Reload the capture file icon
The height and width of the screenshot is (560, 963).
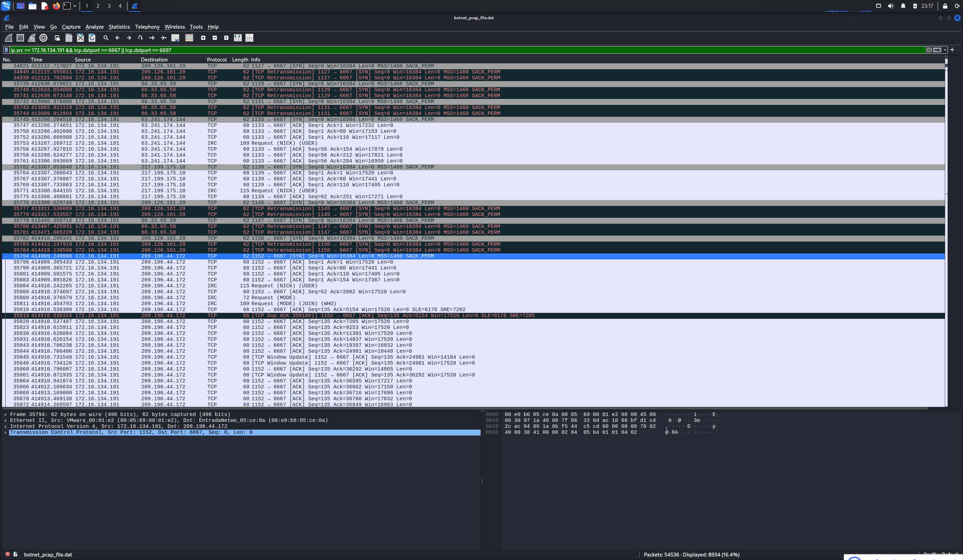(x=92, y=38)
